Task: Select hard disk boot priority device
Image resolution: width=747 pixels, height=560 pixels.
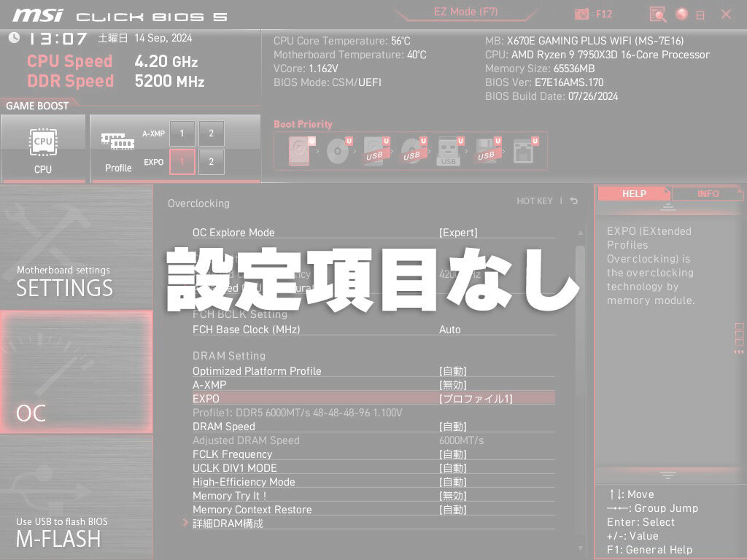Action: (301, 151)
